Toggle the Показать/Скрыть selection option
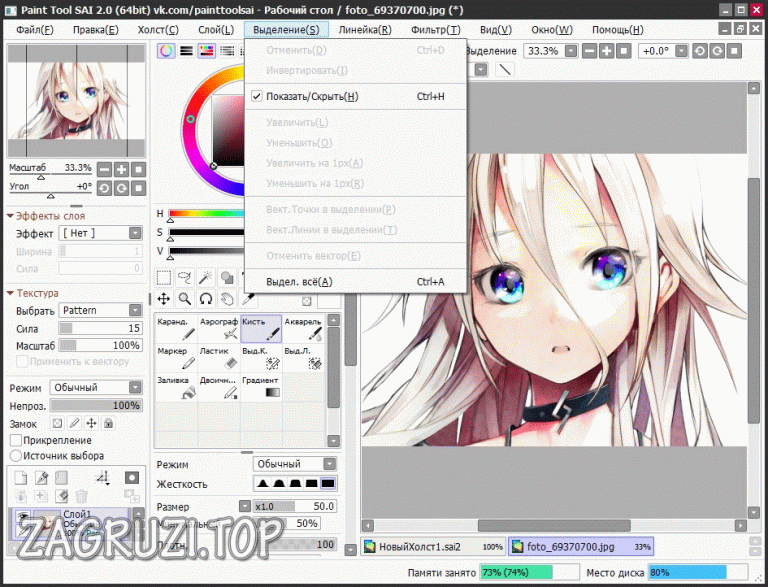 tap(312, 97)
